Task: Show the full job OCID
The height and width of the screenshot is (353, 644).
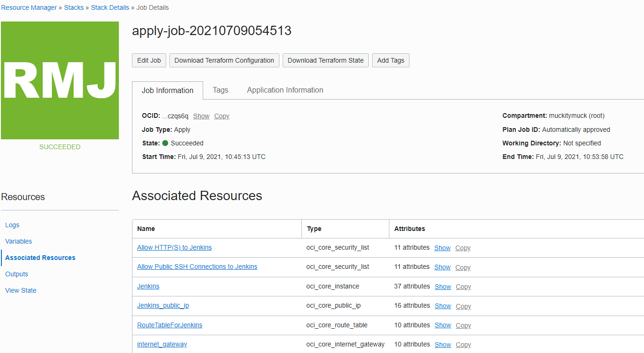Action: click(201, 116)
